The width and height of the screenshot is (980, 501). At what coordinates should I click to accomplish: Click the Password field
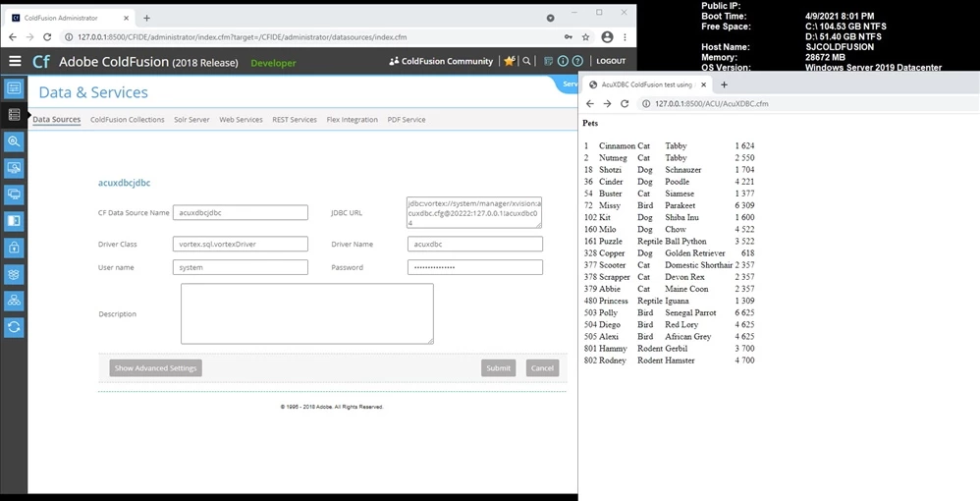coord(475,267)
